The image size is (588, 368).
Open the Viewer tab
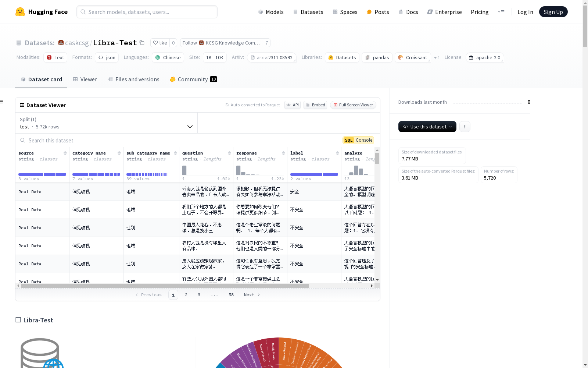(x=85, y=79)
